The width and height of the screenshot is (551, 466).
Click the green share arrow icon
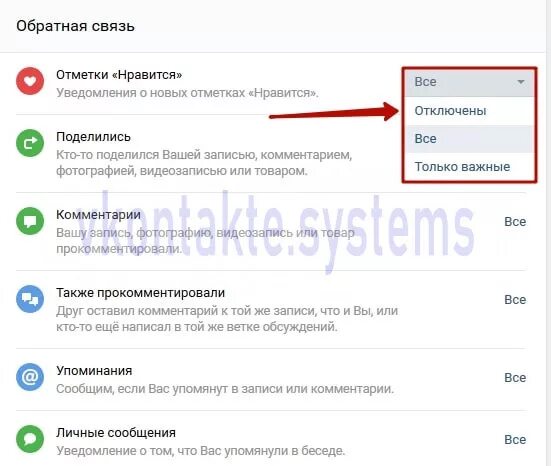point(30,143)
